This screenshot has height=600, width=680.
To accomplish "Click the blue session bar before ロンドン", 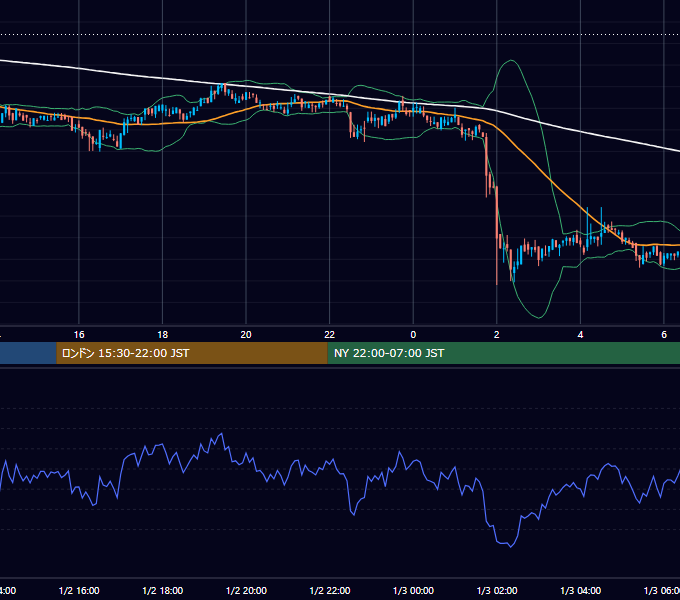I will (x=28, y=353).
